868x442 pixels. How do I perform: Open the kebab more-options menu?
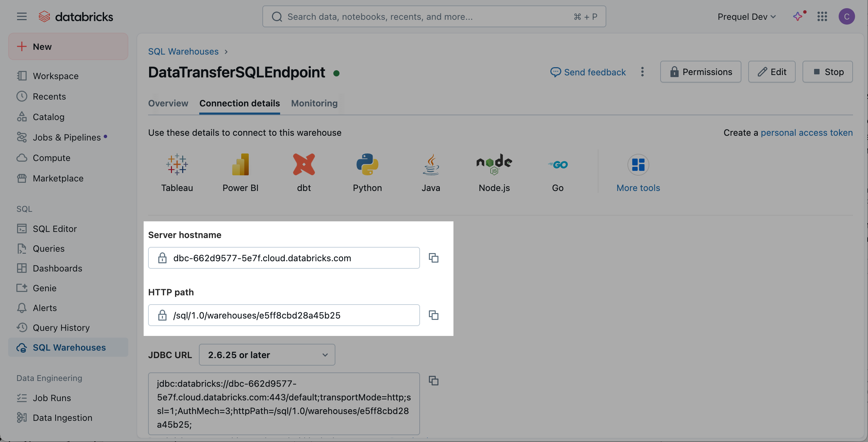pos(642,72)
